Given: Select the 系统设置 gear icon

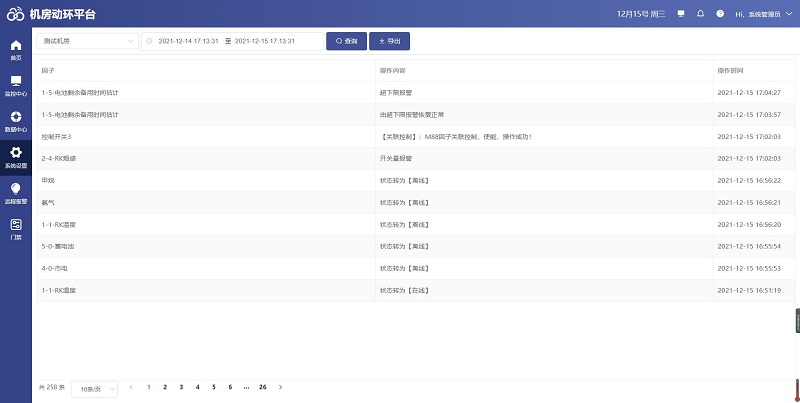Looking at the screenshot, I should tap(15, 156).
